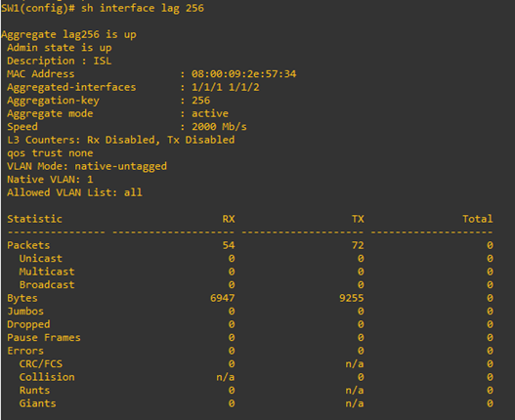The image size is (515, 420).
Task: Click the TX column header
Action: [x=358, y=219]
